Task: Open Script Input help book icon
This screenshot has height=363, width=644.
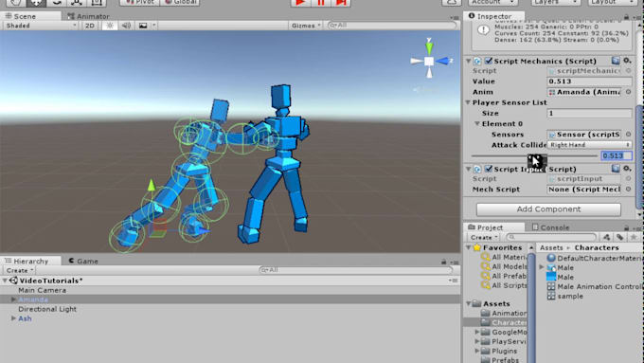Action: (616, 169)
